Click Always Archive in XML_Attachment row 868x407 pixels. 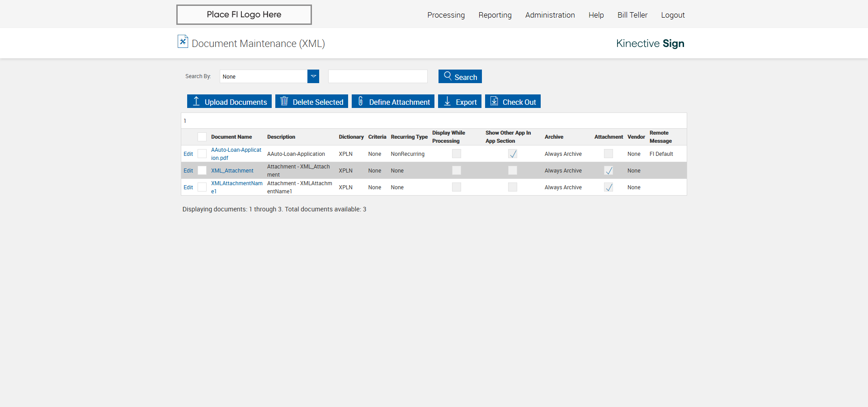pos(563,171)
